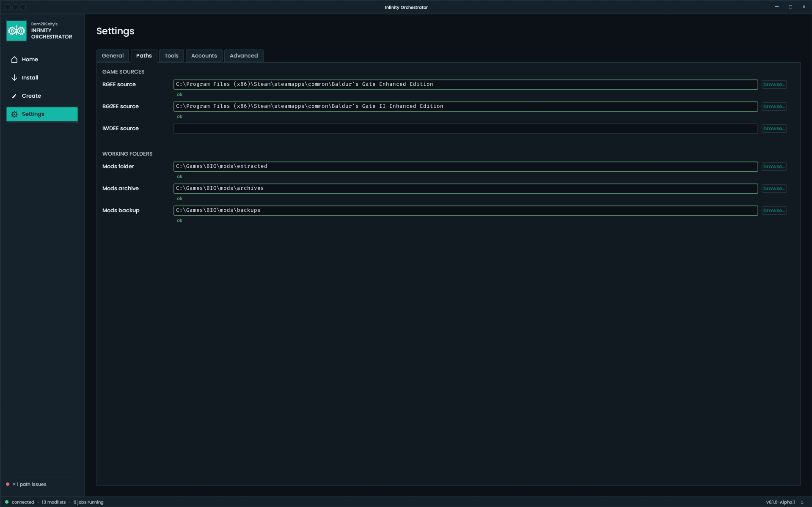The height and width of the screenshot is (507, 812).
Task: Open Create in the sidebar
Action: tap(42, 96)
